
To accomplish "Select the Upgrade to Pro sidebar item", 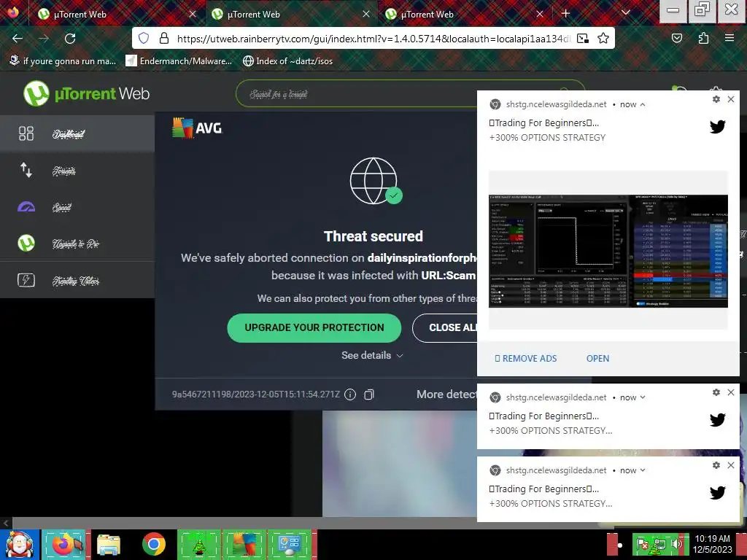I will [x=77, y=244].
